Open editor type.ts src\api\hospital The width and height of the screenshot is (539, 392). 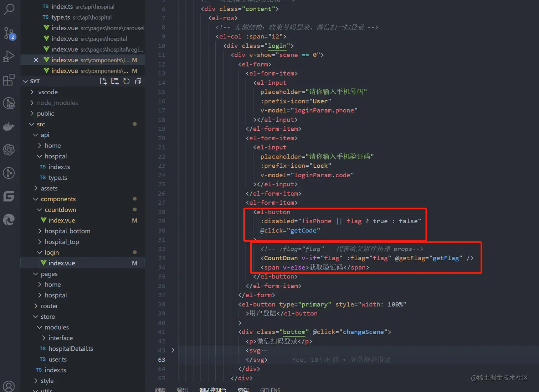pyautogui.click(x=83, y=17)
